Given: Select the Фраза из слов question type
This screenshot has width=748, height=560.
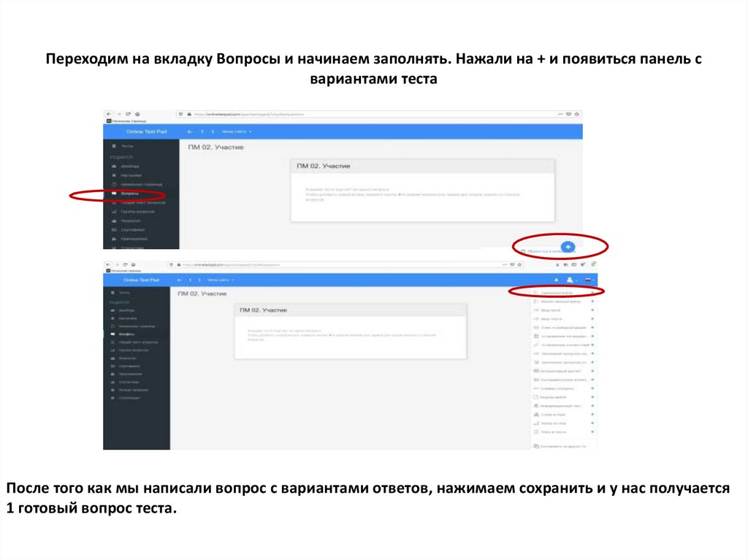Looking at the screenshot, I should [563, 423].
